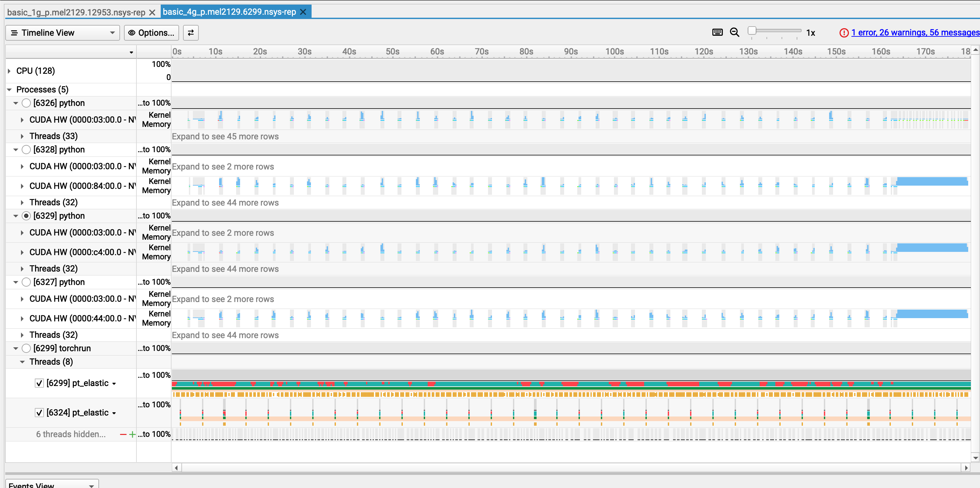The width and height of the screenshot is (980, 488).
Task: Switch to basic_1g_p.mel2129.12953.nsys-rep tab
Action: pos(76,12)
